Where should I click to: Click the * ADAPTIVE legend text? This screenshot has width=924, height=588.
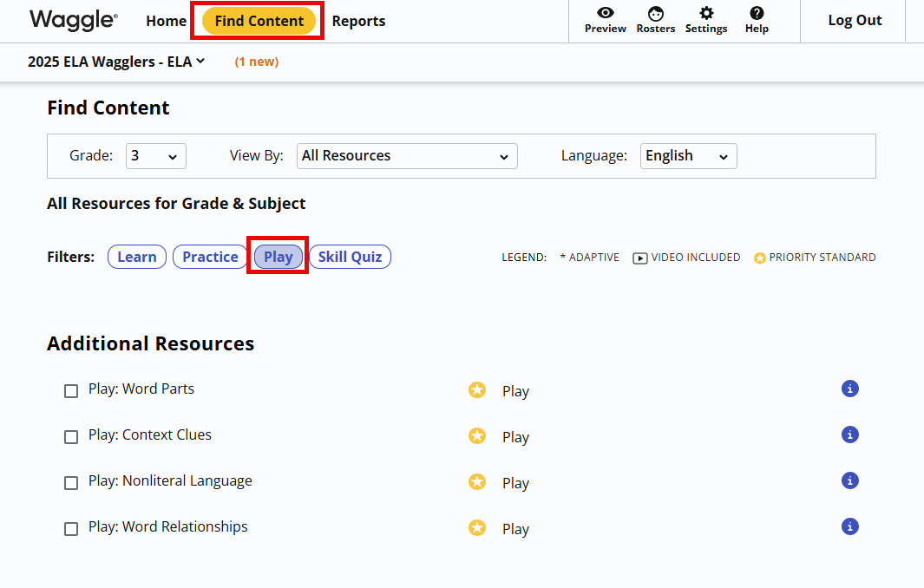point(589,258)
